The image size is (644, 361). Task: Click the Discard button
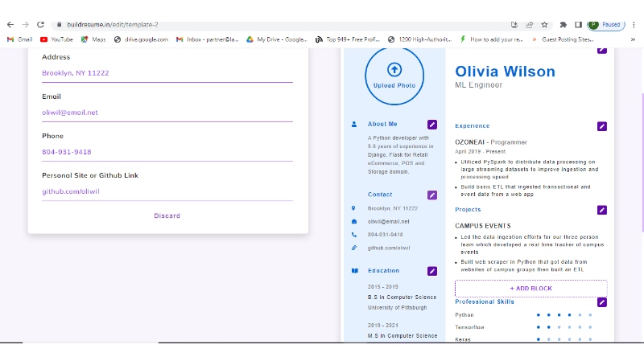pos(167,215)
